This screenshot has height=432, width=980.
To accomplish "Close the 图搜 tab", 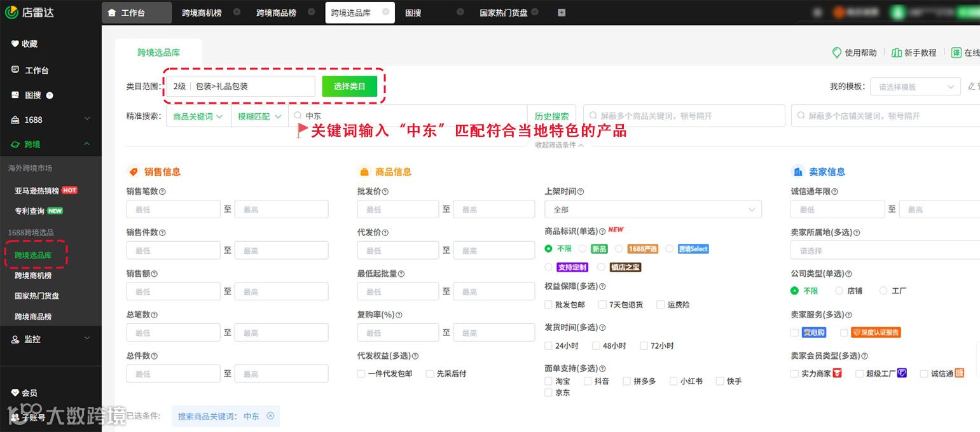I will [460, 12].
